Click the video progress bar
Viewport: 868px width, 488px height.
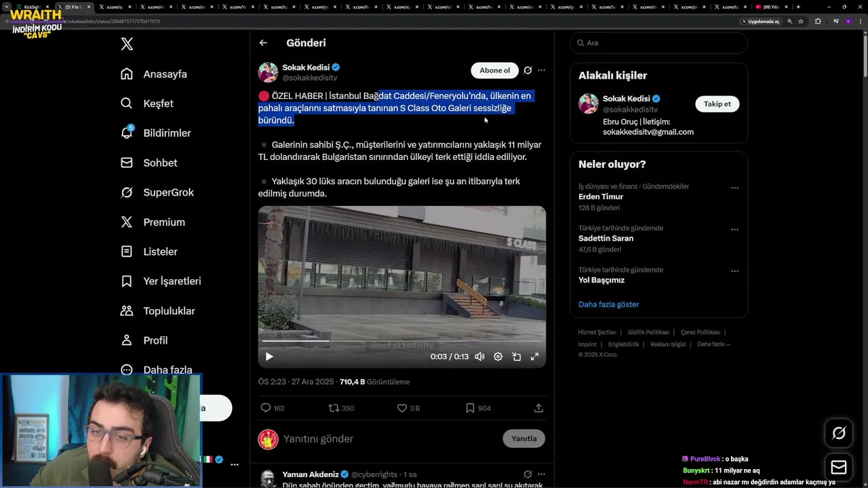coord(401,341)
